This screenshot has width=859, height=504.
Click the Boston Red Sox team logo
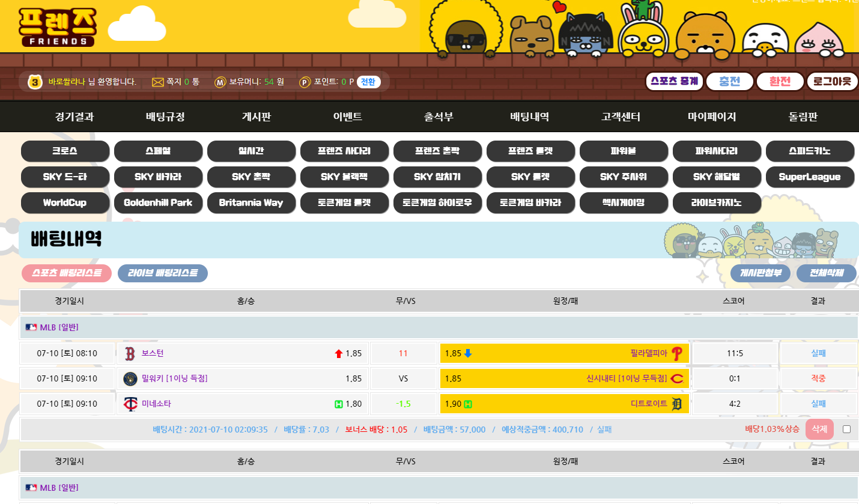pyautogui.click(x=130, y=353)
